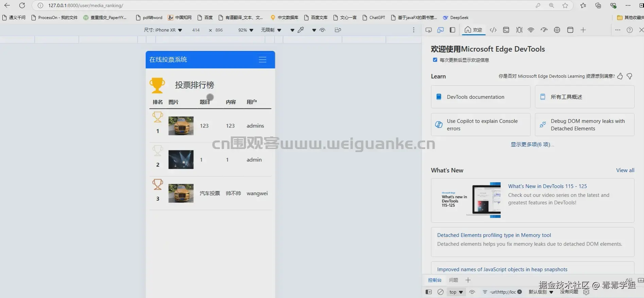Image resolution: width=644 pixels, height=298 pixels.
Task: Open the Network wifi icon tab
Action: click(531, 30)
